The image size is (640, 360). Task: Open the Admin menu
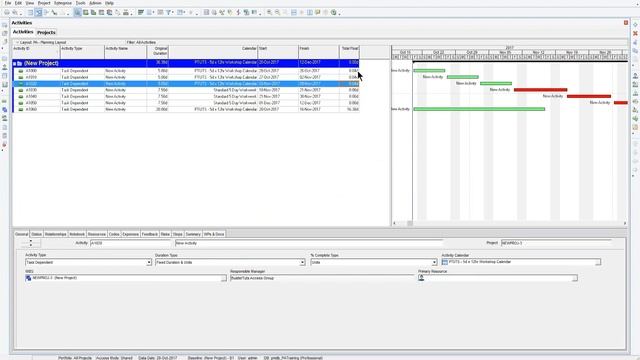tap(95, 3)
